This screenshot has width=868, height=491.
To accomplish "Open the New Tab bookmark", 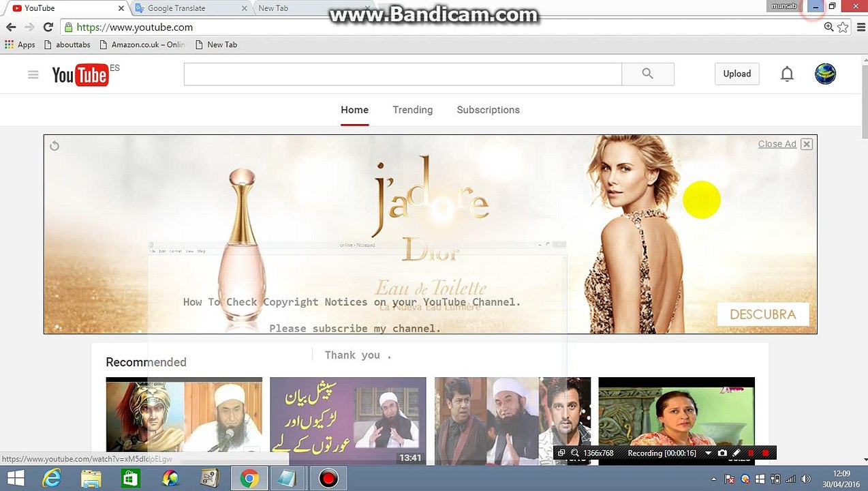I will 216,44.
